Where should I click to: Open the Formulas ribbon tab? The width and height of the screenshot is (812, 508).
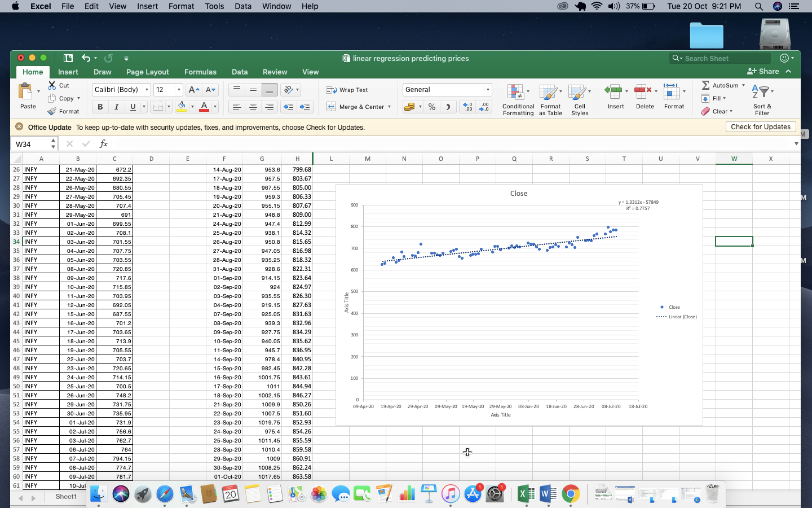point(200,72)
